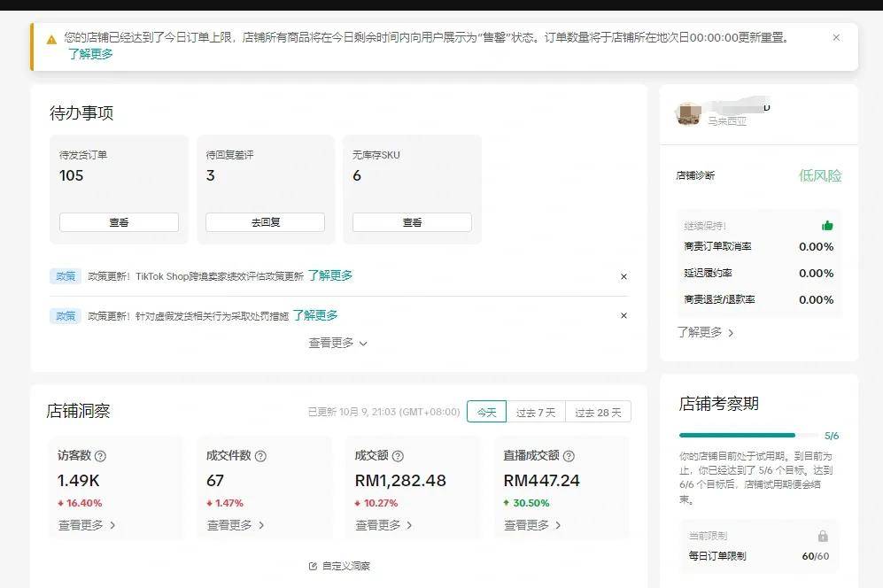Viewport: 883px width, 588px height.
Task: Dismiss the TikTok Shop跨境卖家 policy notice
Action: (624, 276)
